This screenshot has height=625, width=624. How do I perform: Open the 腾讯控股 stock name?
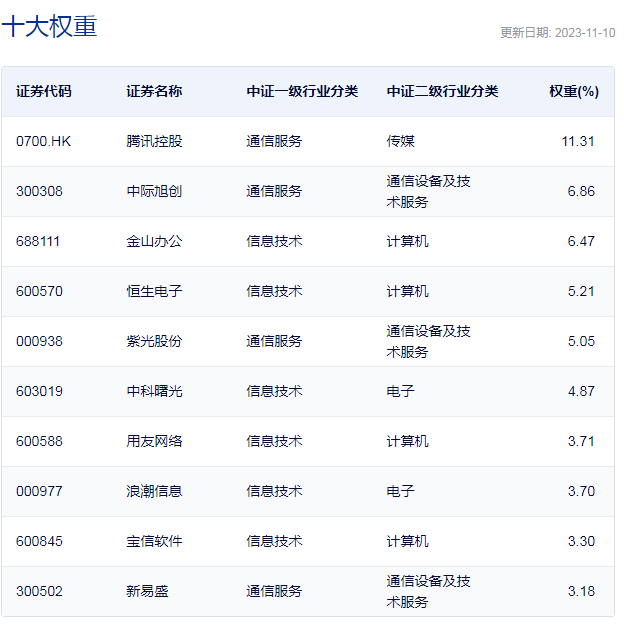[x=154, y=141]
